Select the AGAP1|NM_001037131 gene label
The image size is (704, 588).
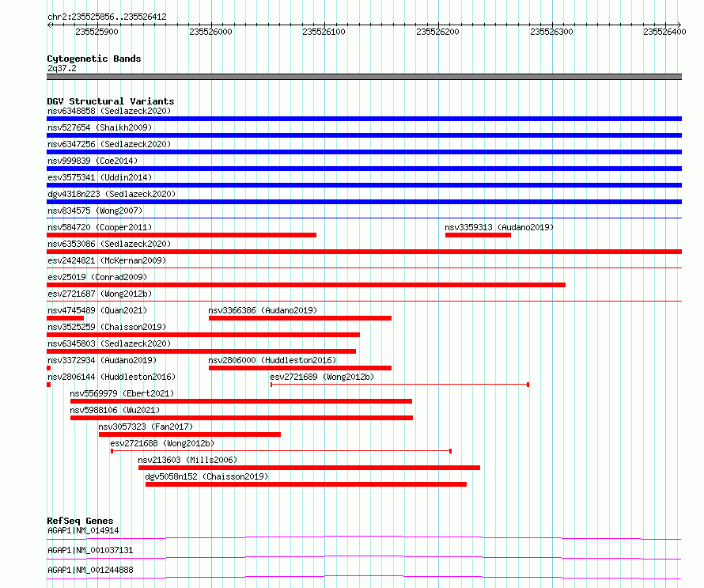[90, 550]
